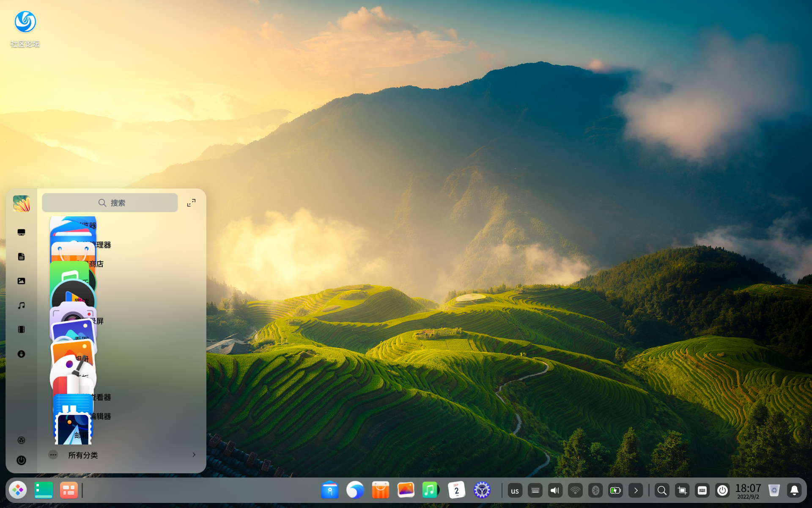This screenshot has width=812, height=508.
Task: Switch launcher to fullscreen mode
Action: [191, 203]
